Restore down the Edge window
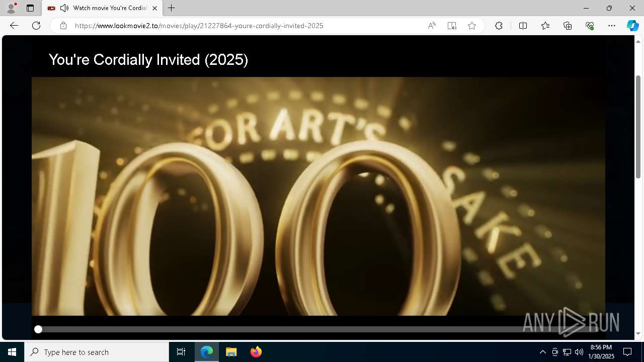 click(x=609, y=8)
